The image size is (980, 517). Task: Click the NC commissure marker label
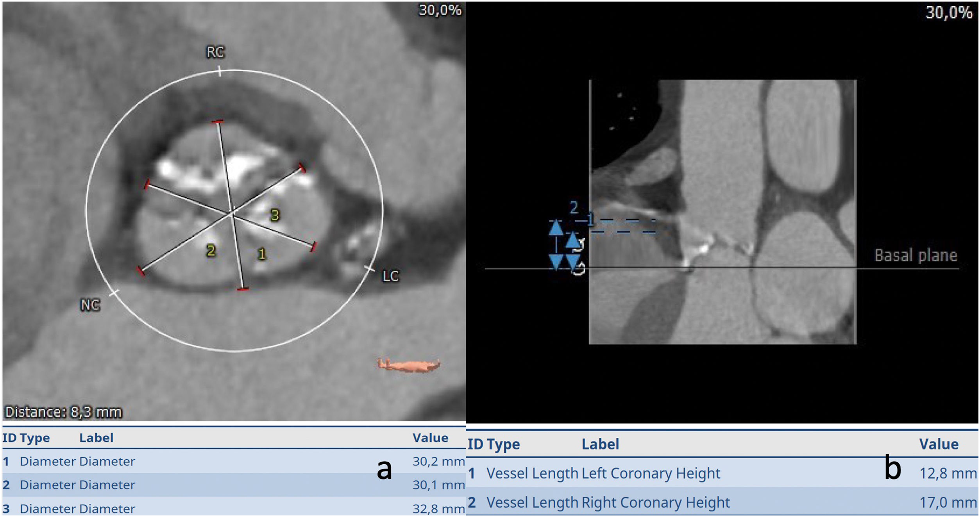[90, 305]
